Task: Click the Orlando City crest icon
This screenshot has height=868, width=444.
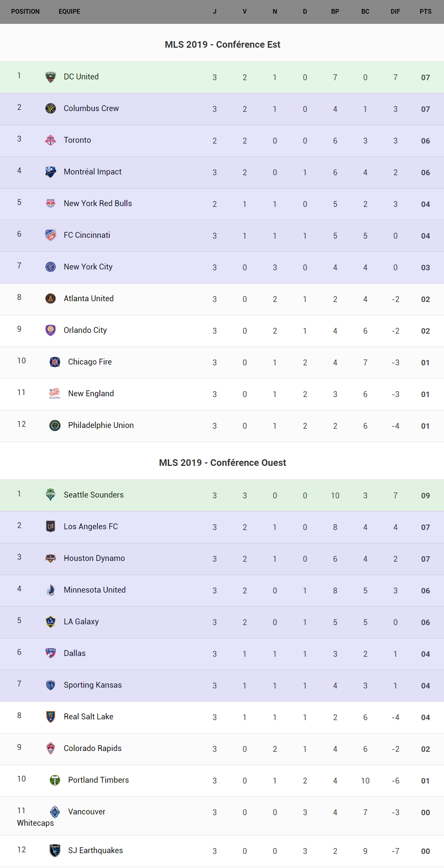Action: pos(51,330)
